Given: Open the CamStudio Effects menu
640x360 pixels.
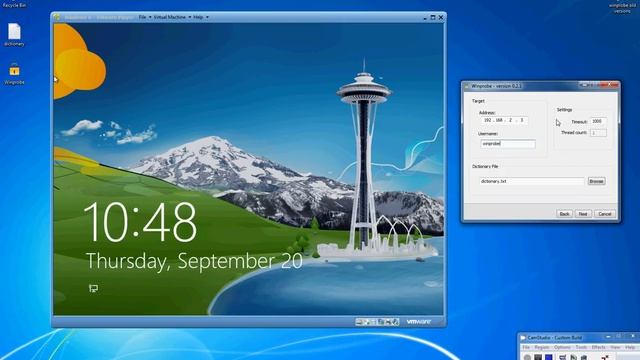Looking at the screenshot, I should (598, 347).
